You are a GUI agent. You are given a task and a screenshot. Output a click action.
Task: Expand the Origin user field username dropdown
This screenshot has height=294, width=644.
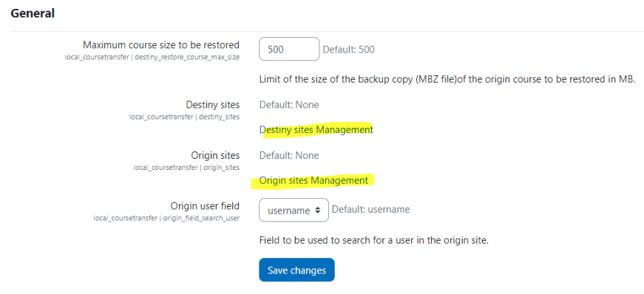tap(294, 211)
